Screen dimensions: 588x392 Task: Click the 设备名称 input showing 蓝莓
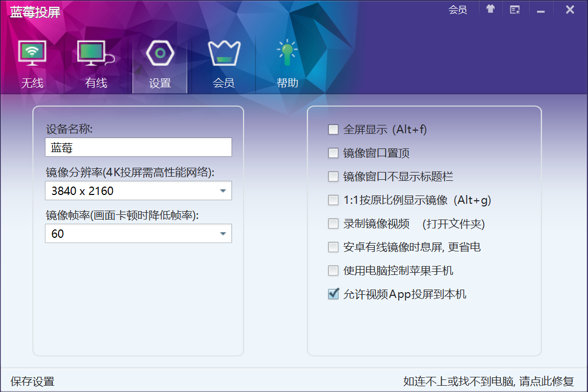click(x=138, y=147)
